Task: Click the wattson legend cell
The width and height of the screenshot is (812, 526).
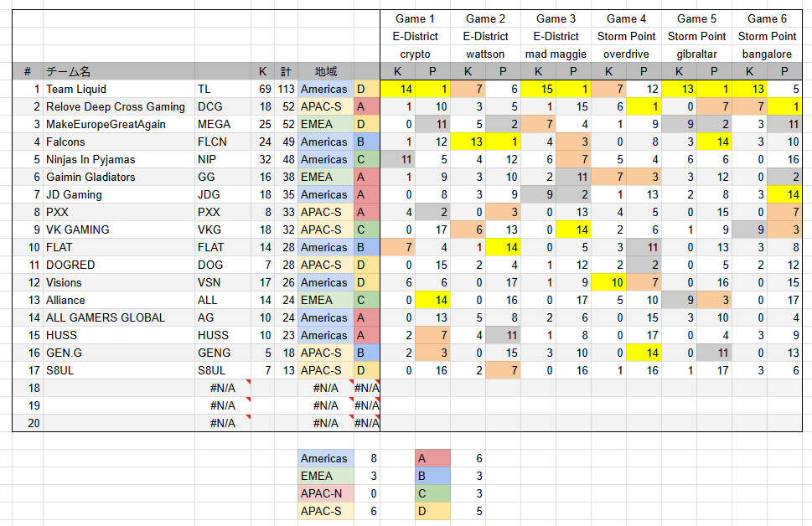Action: click(x=486, y=54)
